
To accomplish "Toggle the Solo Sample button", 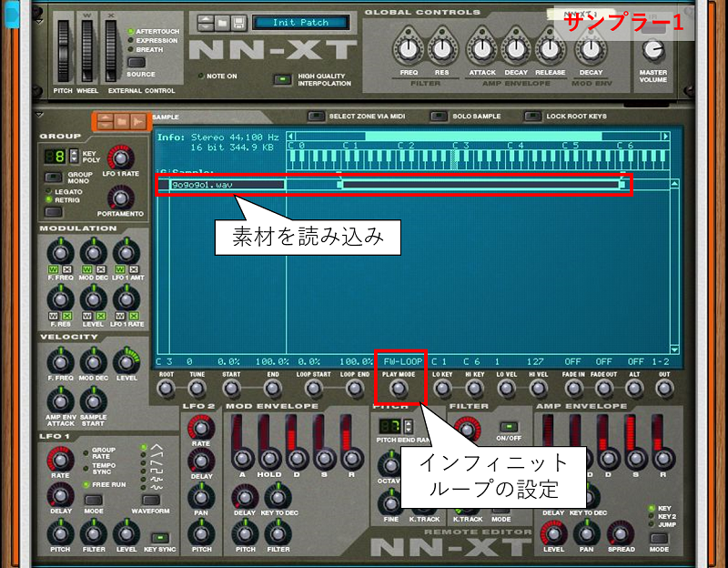I will (439, 117).
